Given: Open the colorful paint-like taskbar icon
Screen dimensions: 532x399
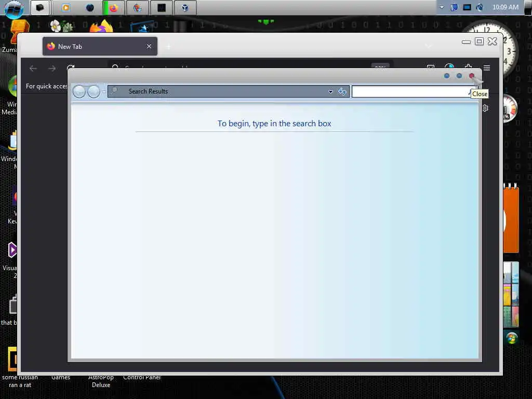Looking at the screenshot, I should [137, 7].
